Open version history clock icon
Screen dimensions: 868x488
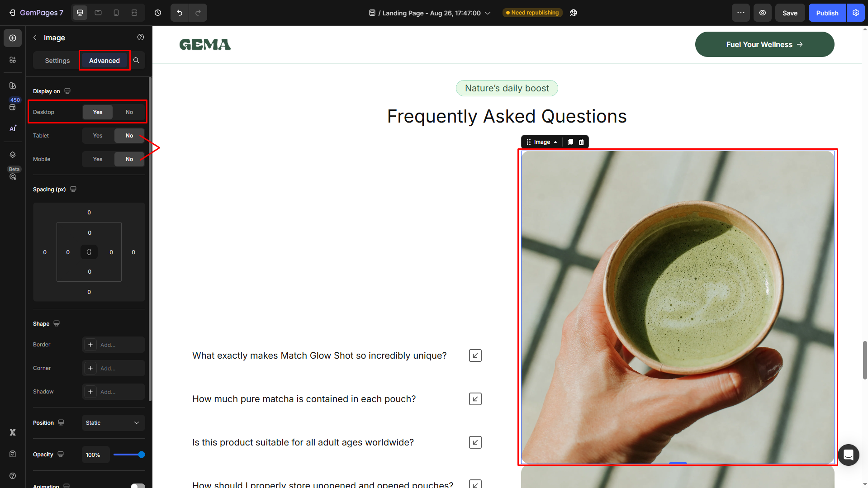(158, 13)
